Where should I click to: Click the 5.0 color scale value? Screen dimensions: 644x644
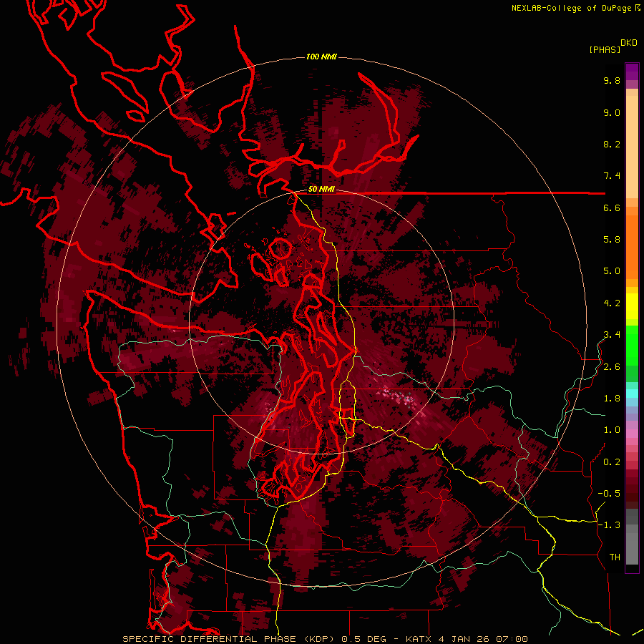pyautogui.click(x=612, y=271)
